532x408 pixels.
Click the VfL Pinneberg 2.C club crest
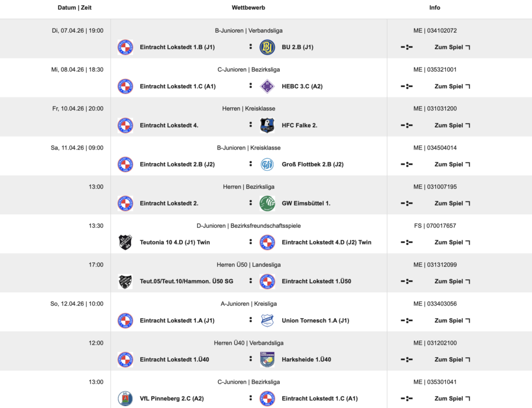click(x=125, y=398)
